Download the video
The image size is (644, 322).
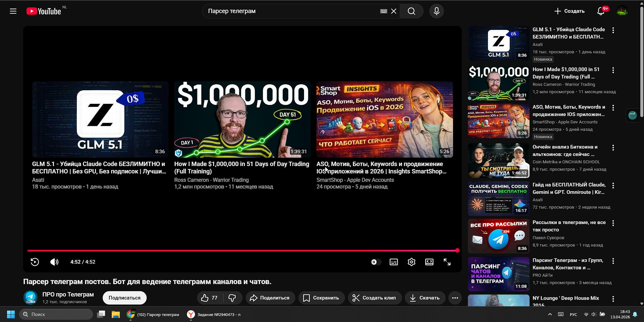pyautogui.click(x=425, y=298)
